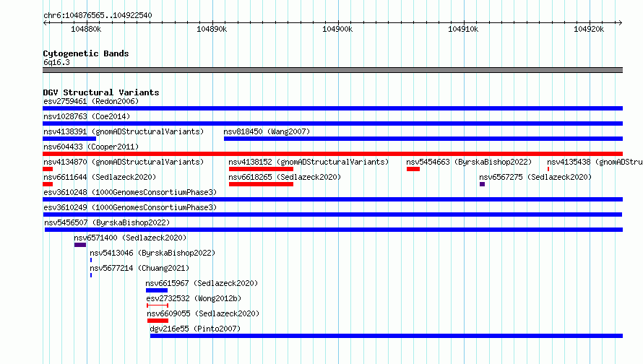643x364 pixels.
Task: Open nsv4138391 (gnomADStructuralVariants) label
Action: coord(124,131)
